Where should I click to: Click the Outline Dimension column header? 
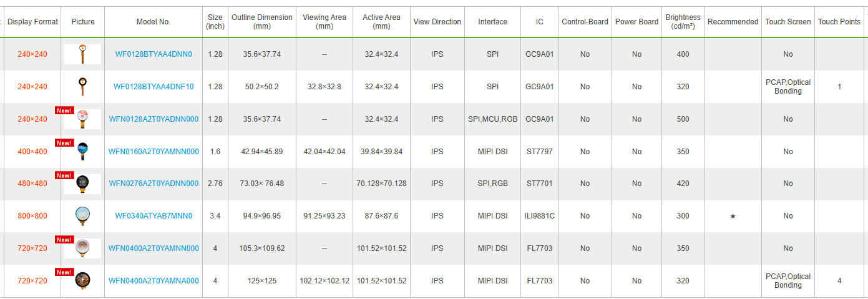262,22
